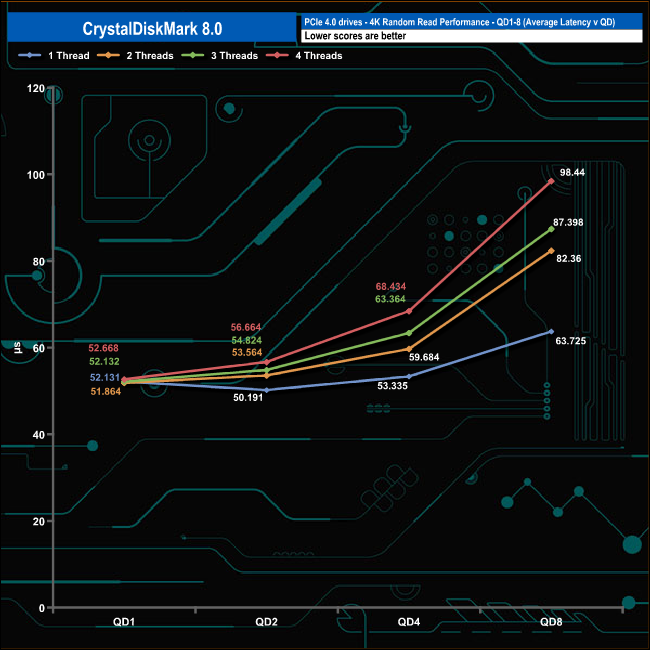Click the 50.191 data label
The image size is (650, 650).
tap(248, 398)
